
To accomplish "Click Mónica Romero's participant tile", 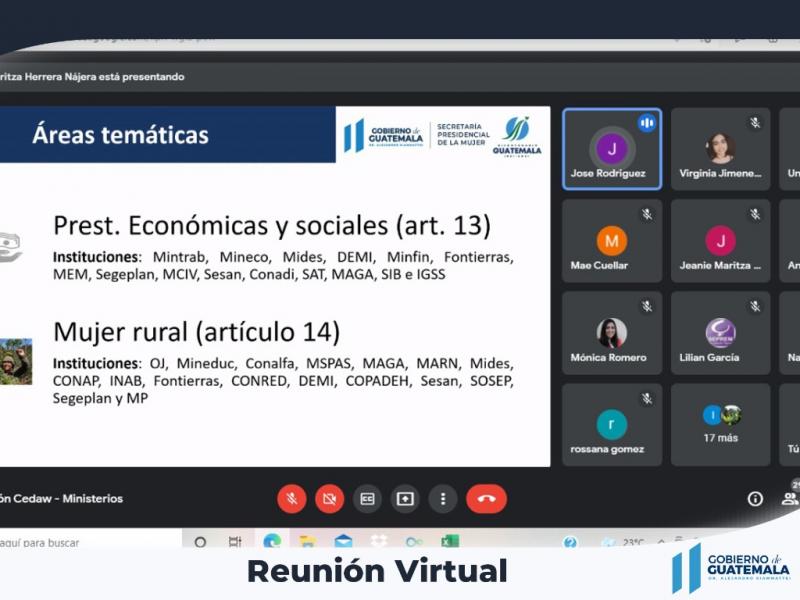I will click(611, 333).
